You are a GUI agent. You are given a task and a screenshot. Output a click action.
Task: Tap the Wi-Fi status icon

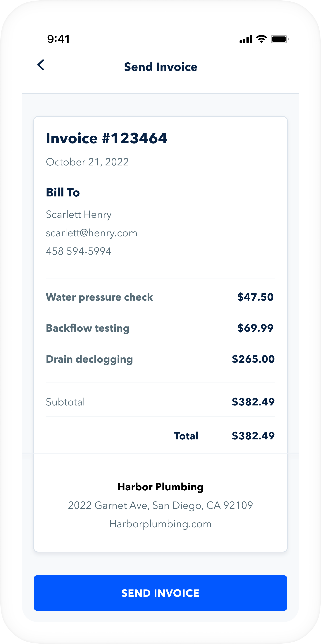262,39
